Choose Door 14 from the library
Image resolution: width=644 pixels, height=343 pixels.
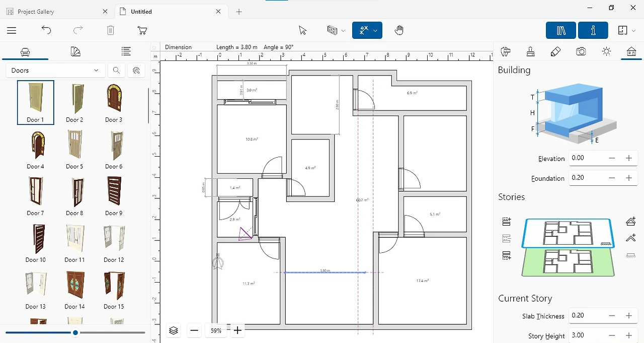click(x=74, y=290)
